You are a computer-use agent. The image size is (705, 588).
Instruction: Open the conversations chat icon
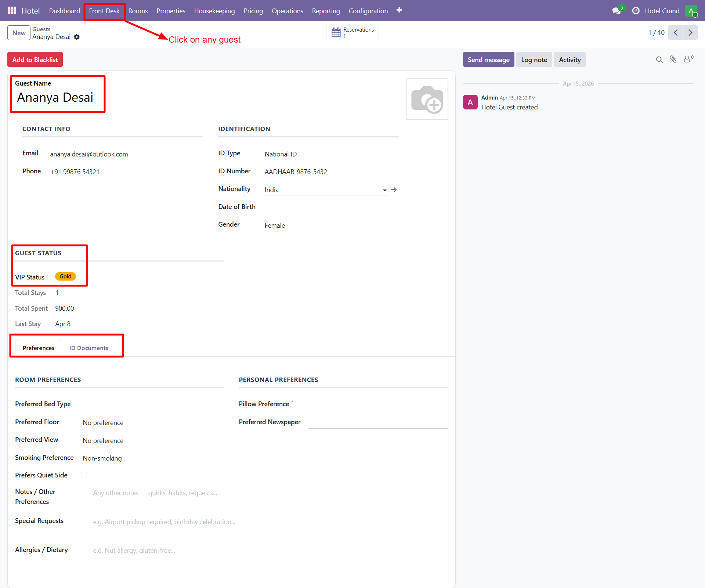(617, 11)
